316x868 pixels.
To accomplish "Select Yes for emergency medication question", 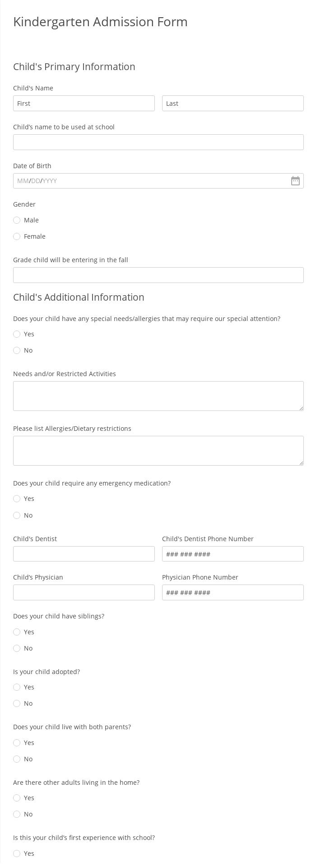I will [x=17, y=499].
